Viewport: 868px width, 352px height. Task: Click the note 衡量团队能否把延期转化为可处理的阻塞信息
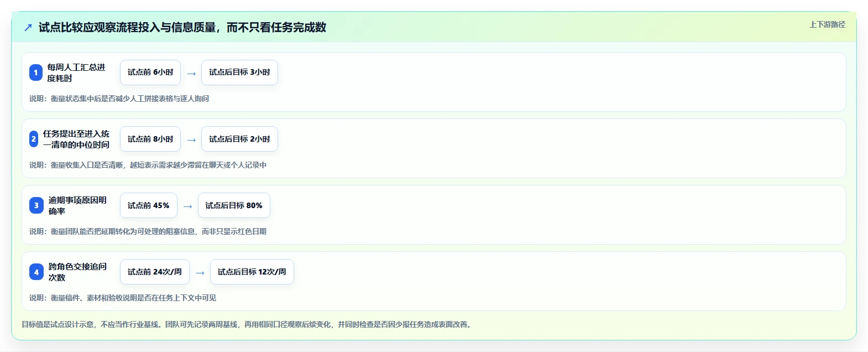148,231
